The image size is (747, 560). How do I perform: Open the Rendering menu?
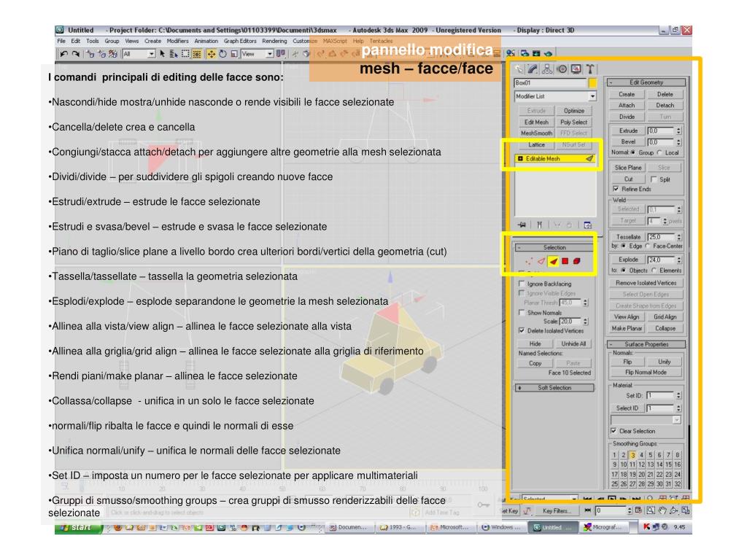274,41
